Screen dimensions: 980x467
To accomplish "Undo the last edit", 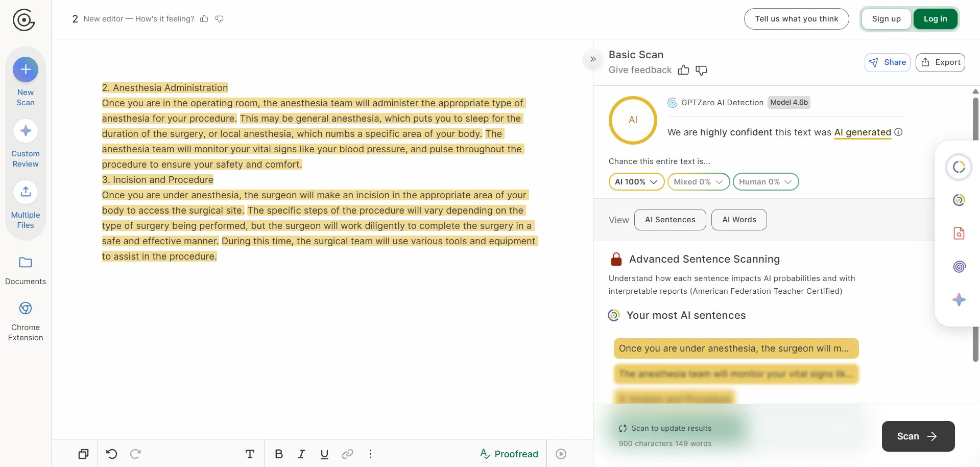I will tap(112, 454).
